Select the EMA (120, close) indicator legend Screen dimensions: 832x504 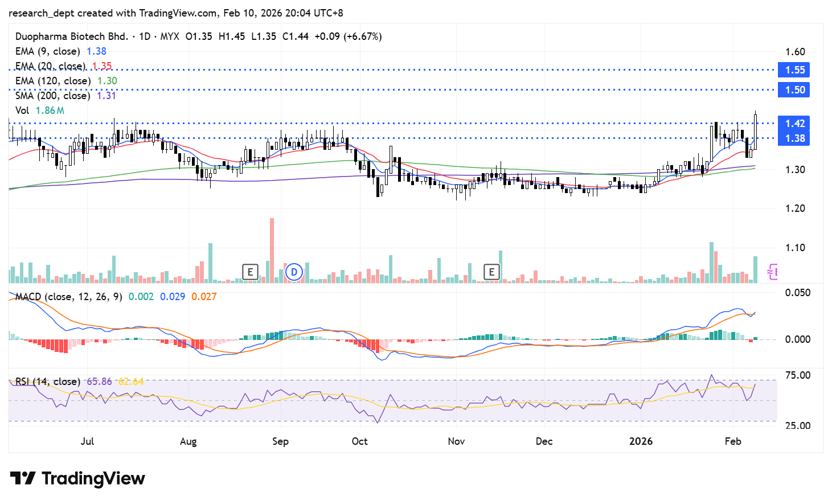[52, 81]
